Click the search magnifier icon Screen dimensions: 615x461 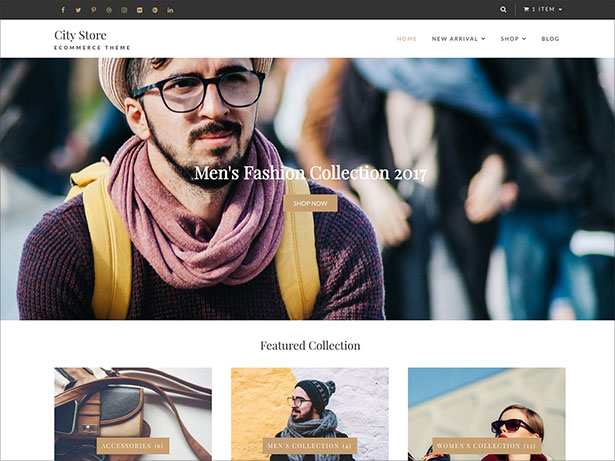[x=503, y=9]
